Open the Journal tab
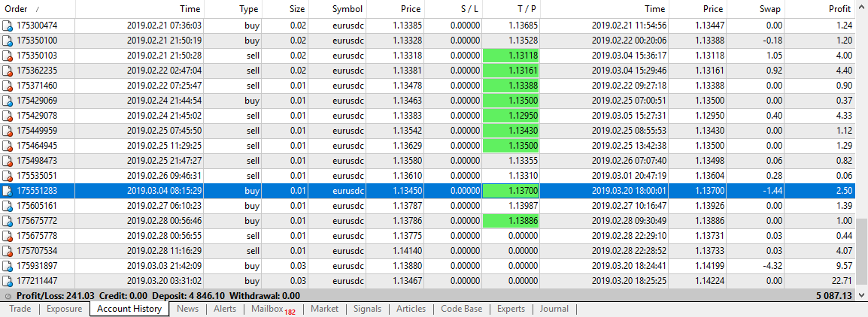The height and width of the screenshot is (317, 868). click(554, 309)
